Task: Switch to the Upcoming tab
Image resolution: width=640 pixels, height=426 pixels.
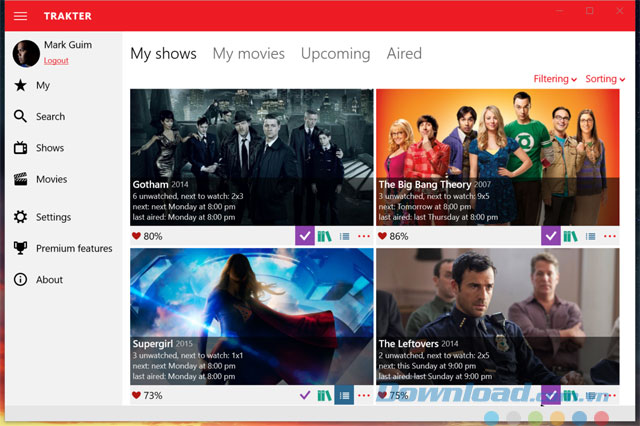Action: (x=336, y=54)
